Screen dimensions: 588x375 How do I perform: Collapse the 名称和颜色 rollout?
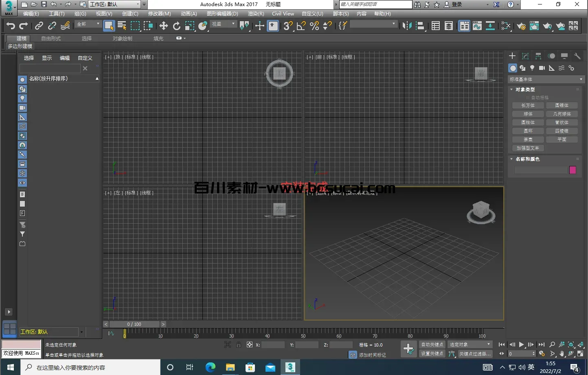tap(528, 159)
